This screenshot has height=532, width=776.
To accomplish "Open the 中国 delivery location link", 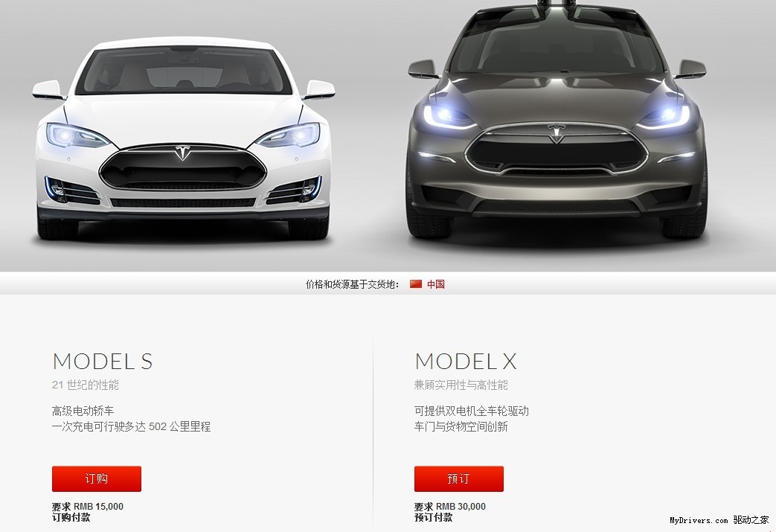I will click(x=435, y=284).
